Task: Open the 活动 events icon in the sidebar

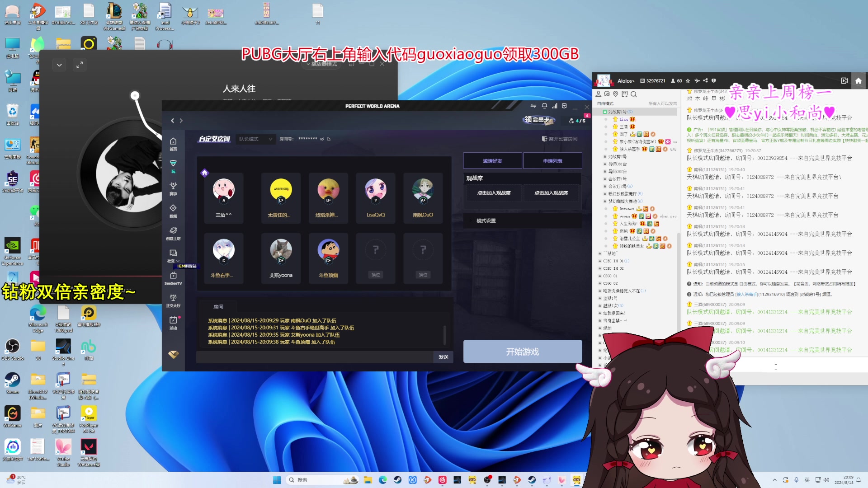Action: pos(173,323)
